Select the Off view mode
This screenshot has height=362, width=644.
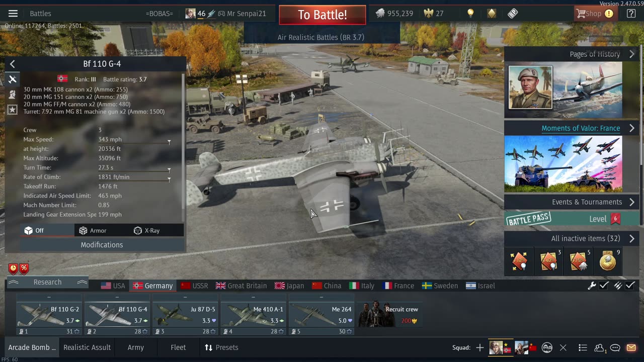click(x=47, y=230)
